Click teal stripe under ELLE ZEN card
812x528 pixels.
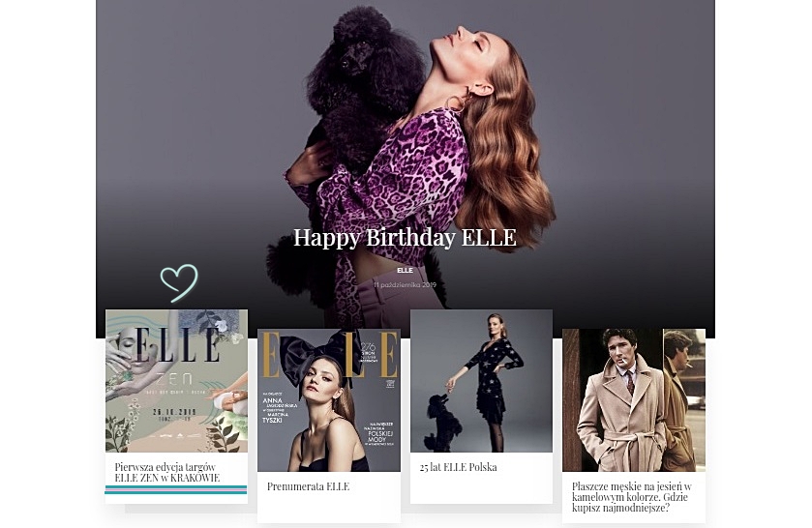pyautogui.click(x=176, y=489)
